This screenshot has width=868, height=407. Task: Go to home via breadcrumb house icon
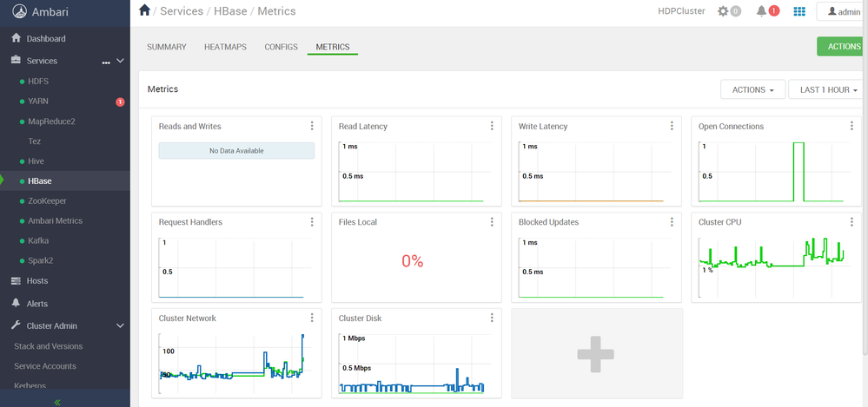[144, 10]
